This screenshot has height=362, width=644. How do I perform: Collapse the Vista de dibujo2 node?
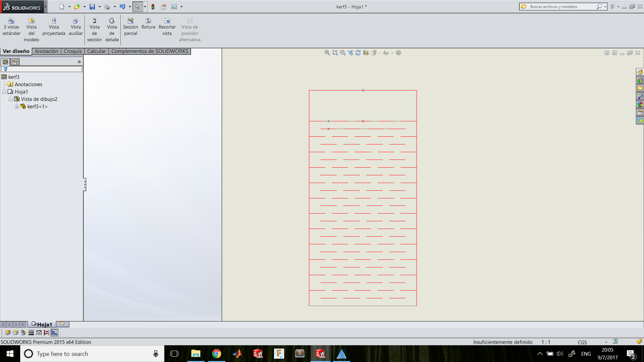click(x=10, y=99)
